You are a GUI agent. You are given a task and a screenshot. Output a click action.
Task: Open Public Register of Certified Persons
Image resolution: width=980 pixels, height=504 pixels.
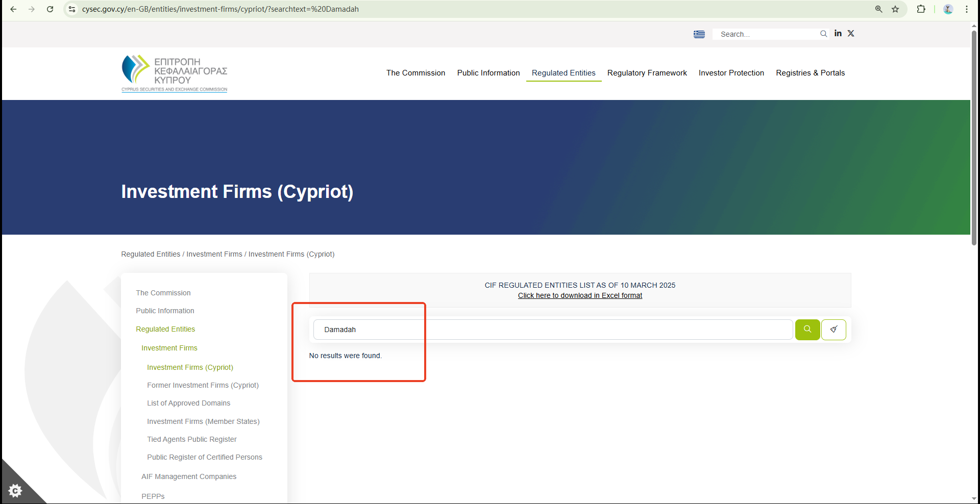[205, 457]
